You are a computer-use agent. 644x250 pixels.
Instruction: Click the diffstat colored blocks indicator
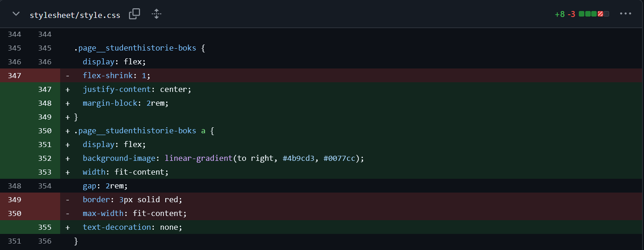594,14
